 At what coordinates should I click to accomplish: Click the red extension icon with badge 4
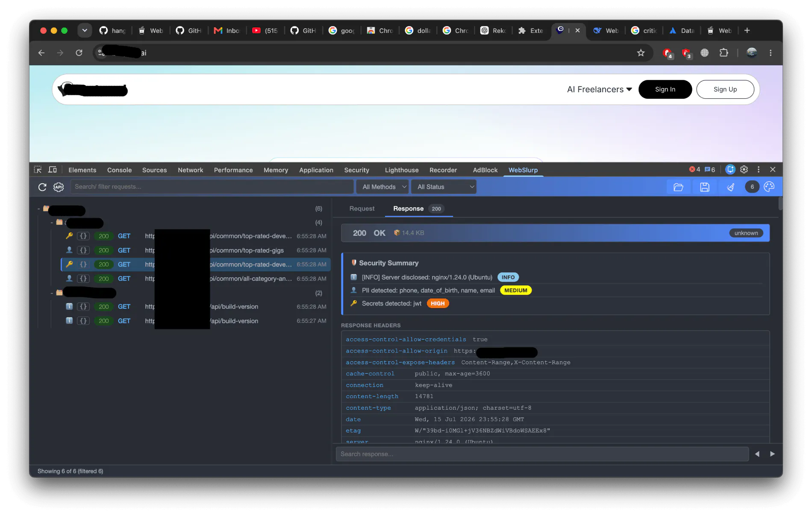point(668,53)
